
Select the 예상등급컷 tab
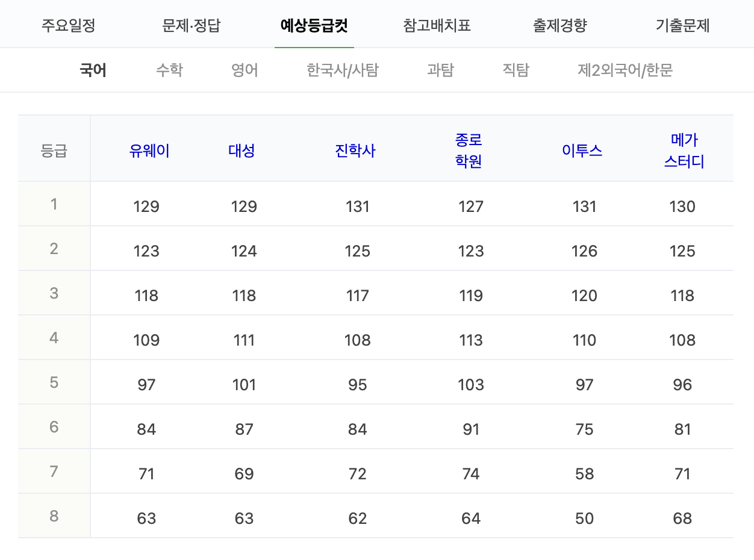(x=314, y=25)
